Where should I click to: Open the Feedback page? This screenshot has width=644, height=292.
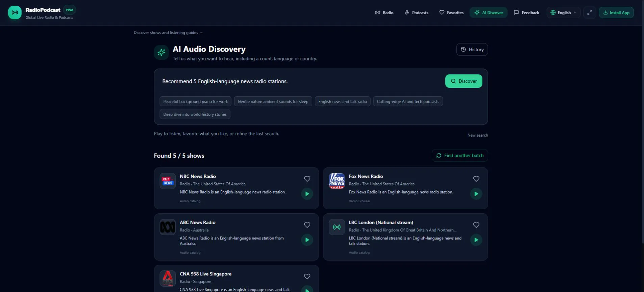[x=526, y=12]
